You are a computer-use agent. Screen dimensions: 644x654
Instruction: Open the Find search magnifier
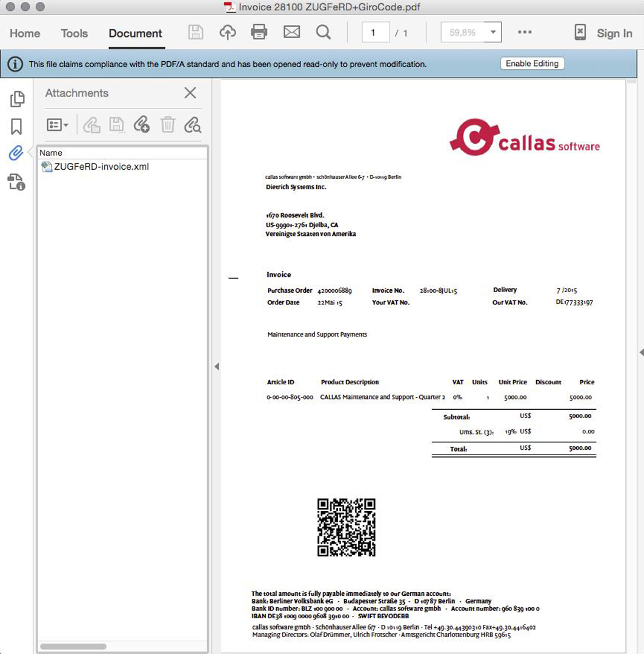[324, 33]
